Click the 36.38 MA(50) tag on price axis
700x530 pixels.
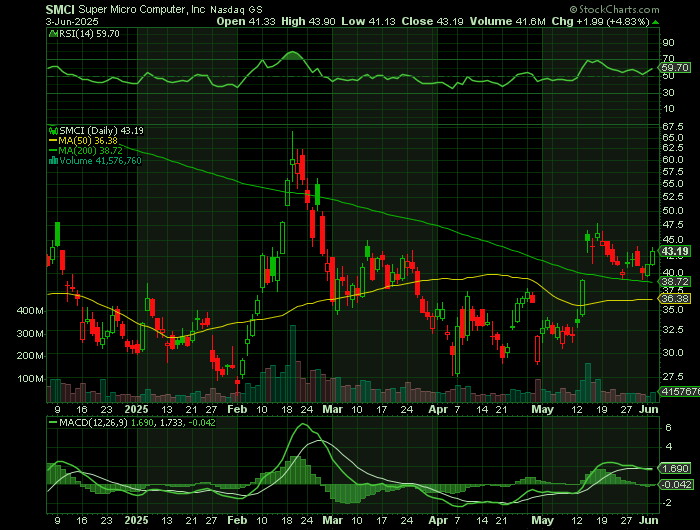[x=675, y=298]
